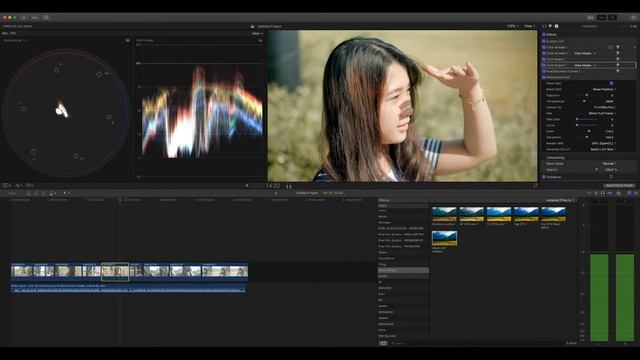Select Levels audio category in sidebar
Screen dimensions: 640x360
[x=382, y=306]
